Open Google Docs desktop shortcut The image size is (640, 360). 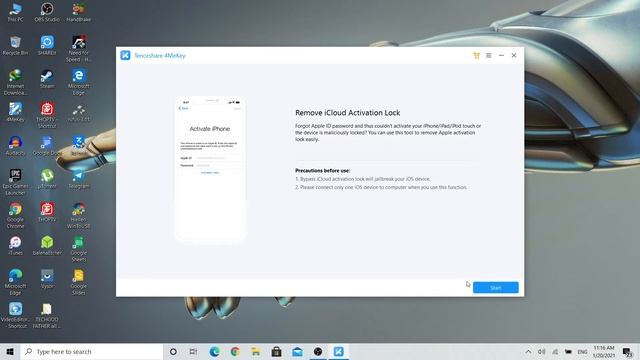coord(46,146)
